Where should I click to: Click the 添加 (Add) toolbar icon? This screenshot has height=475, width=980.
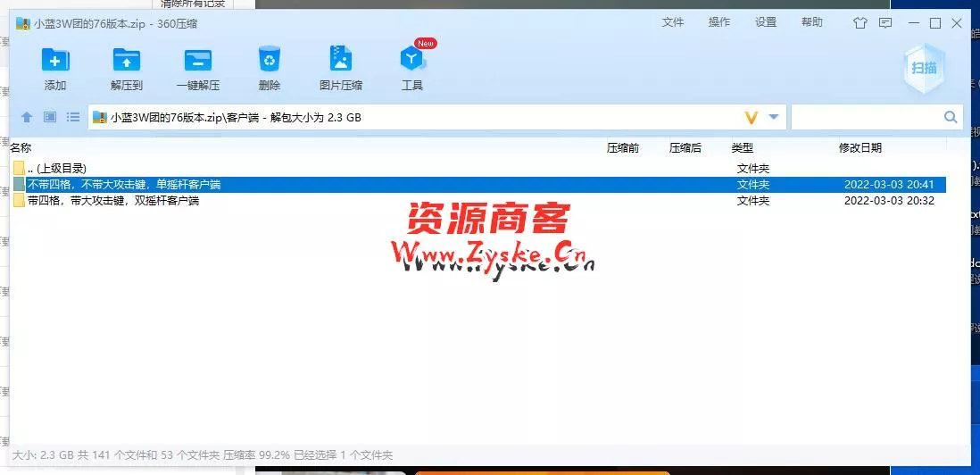coord(55,61)
